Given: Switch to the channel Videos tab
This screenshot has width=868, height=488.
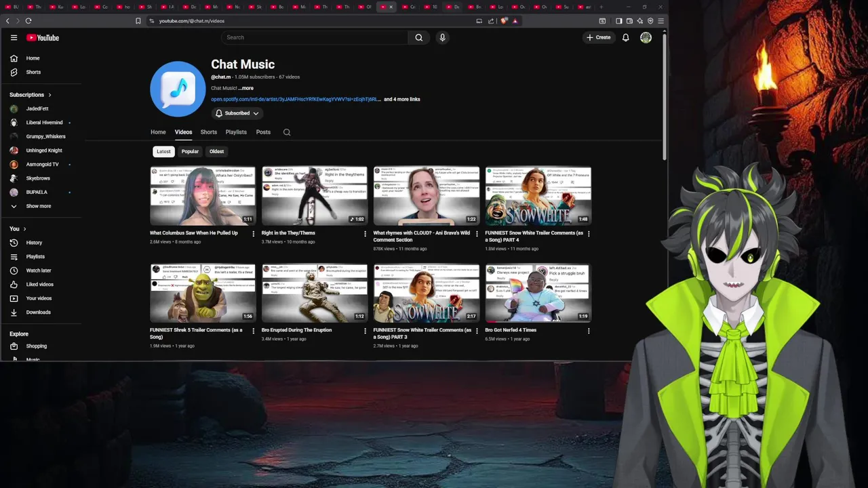Looking at the screenshot, I should [x=183, y=132].
